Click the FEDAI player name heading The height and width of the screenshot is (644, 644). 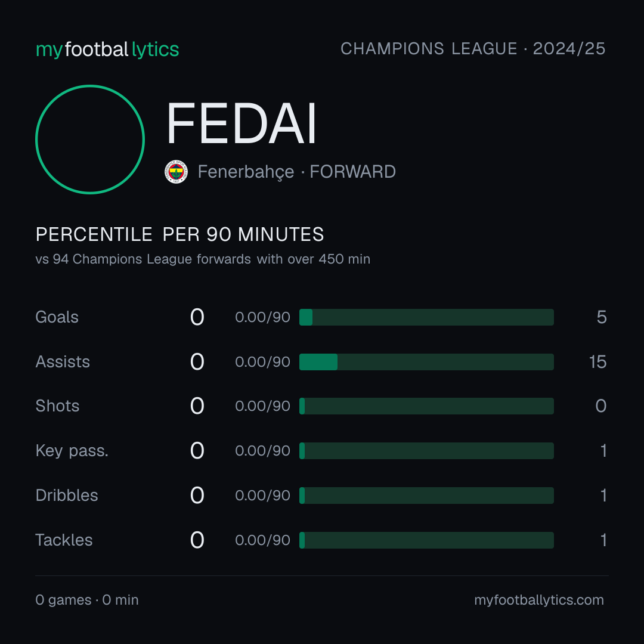click(241, 123)
